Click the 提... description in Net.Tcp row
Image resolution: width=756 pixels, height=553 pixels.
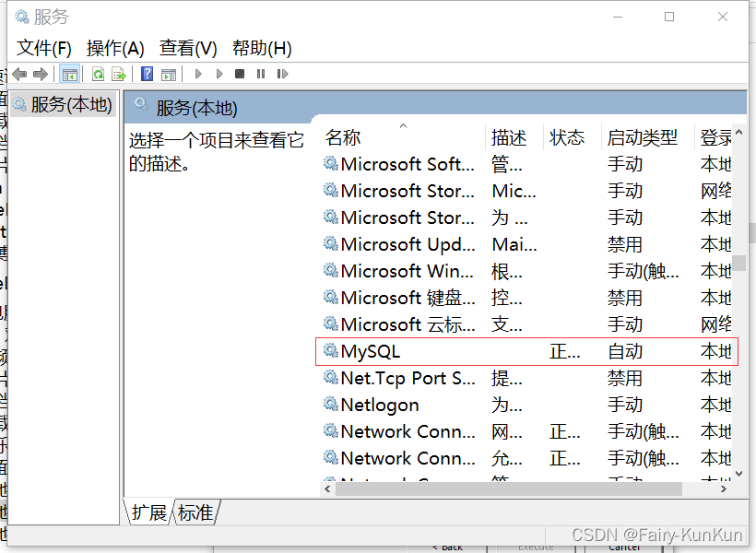[x=507, y=379]
